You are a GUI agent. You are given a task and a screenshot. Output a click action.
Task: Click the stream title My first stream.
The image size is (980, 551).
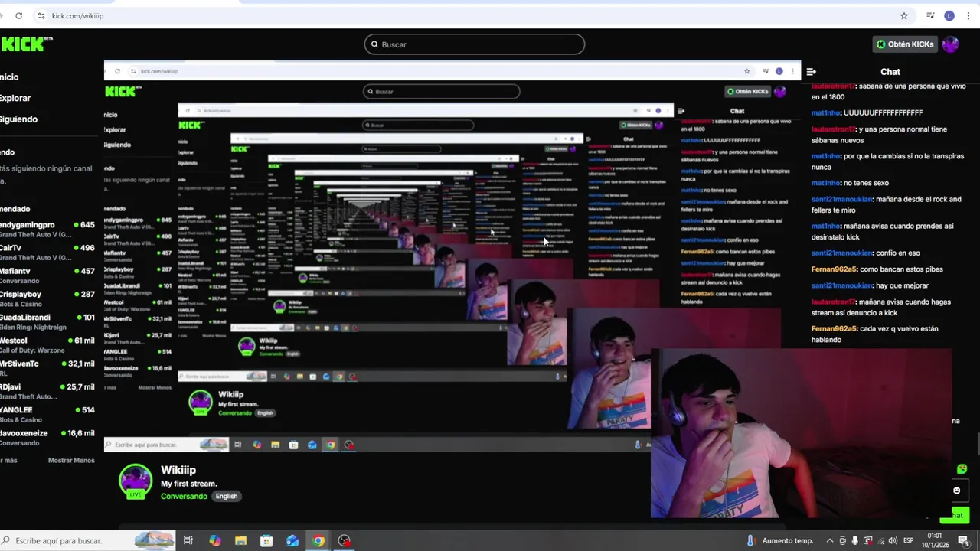coord(189,484)
